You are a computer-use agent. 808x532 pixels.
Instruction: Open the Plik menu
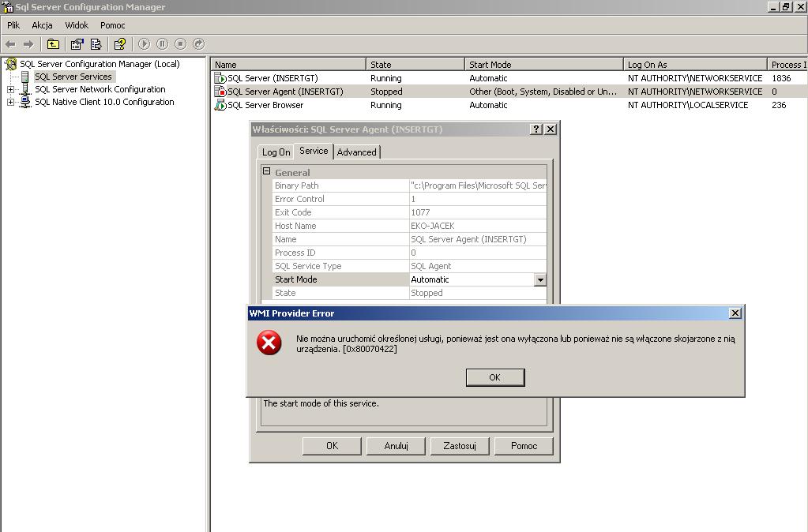coord(13,25)
